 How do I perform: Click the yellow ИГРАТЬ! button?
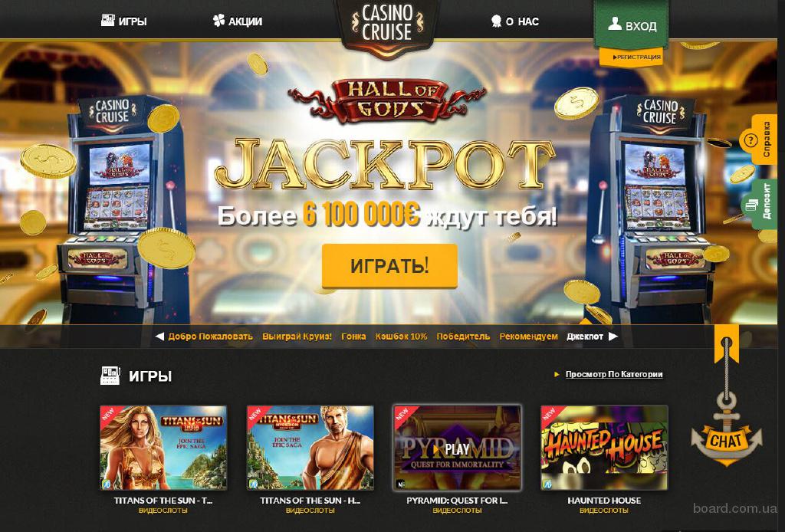tap(389, 266)
